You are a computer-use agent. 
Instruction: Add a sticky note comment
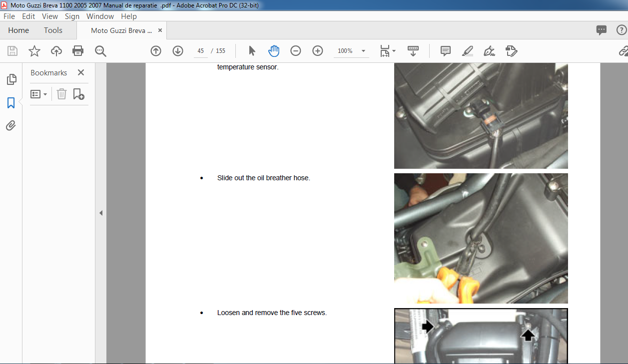[446, 51]
